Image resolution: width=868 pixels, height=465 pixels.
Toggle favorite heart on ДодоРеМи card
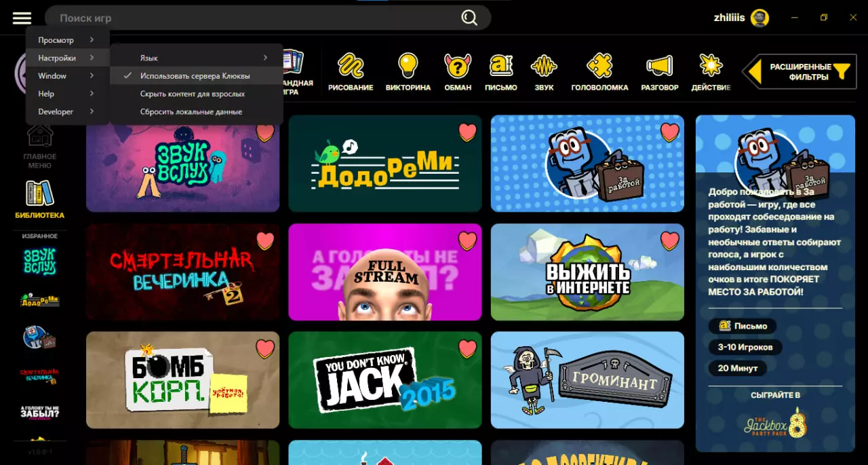click(467, 132)
